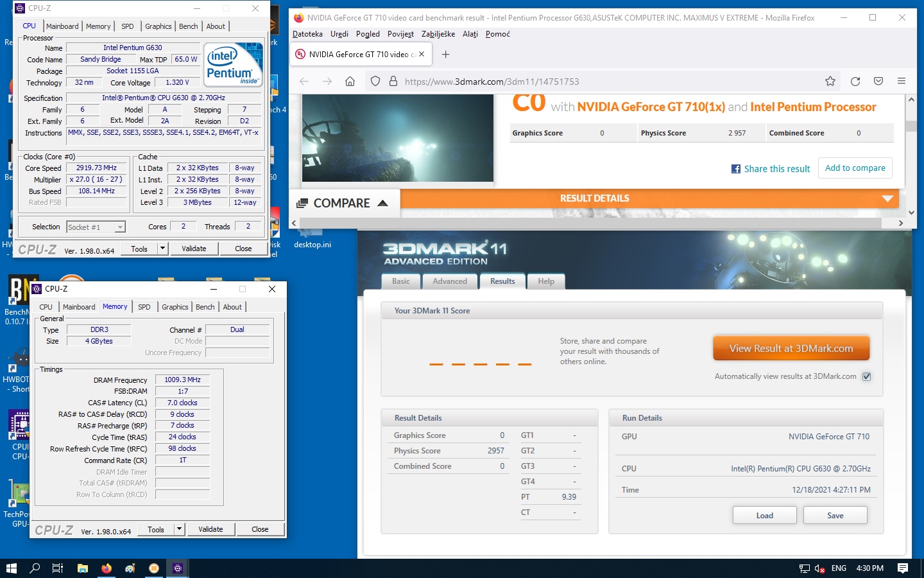
Task: Go back with Firefox back arrow
Action: click(x=304, y=81)
